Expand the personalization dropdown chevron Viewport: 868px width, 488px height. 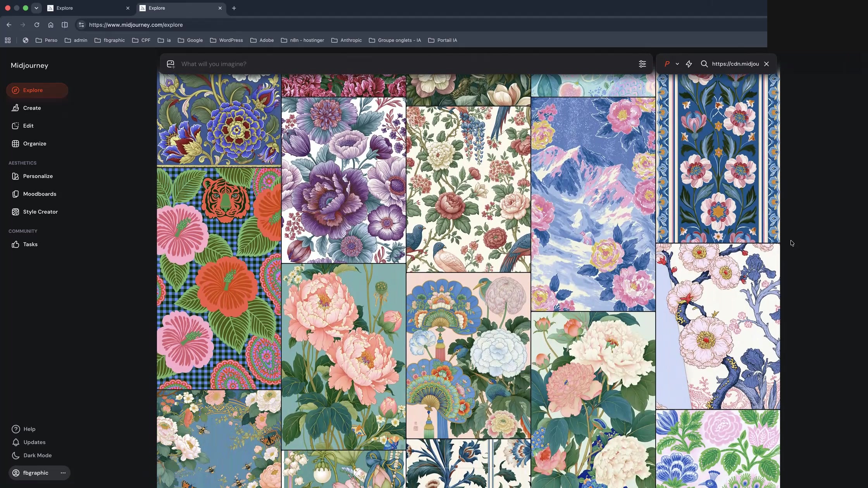point(677,64)
